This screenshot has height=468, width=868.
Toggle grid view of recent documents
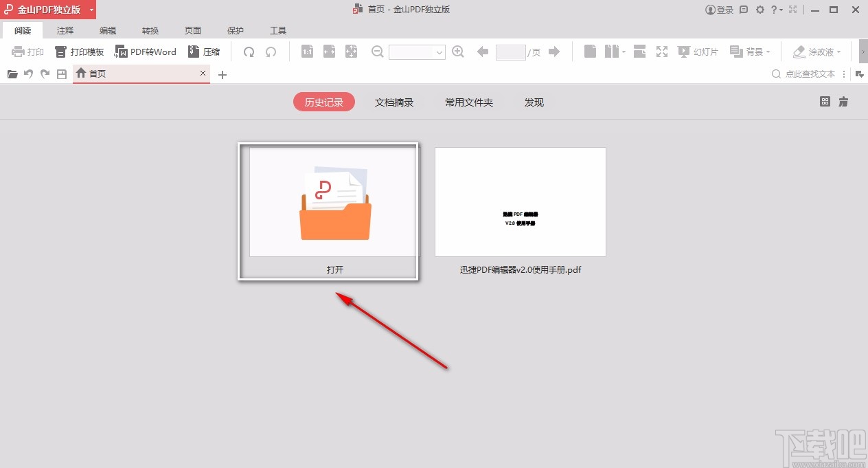[x=825, y=101]
